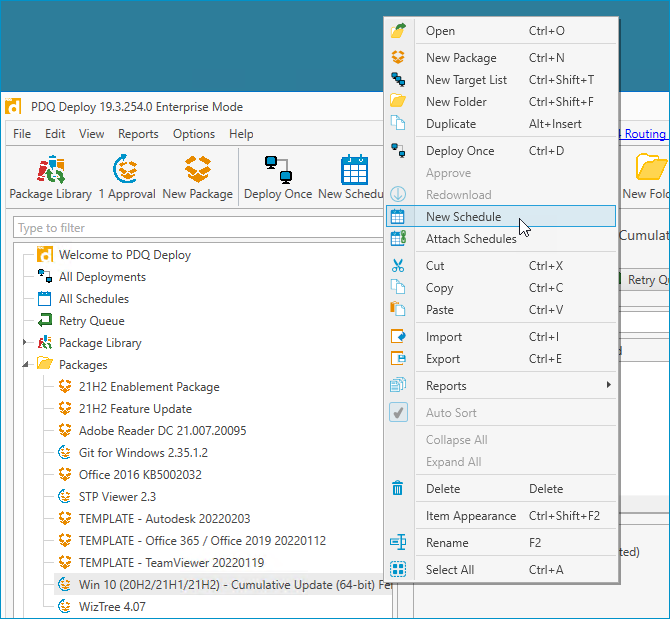Select the All Deployments tree item
The image size is (670, 619).
pos(102,277)
